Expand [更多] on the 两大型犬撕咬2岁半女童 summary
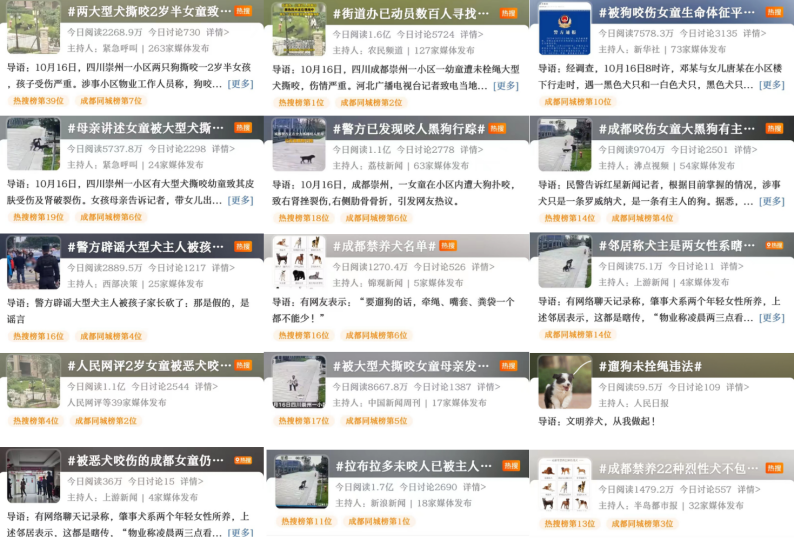This screenshot has height=540, width=794. pos(241,85)
